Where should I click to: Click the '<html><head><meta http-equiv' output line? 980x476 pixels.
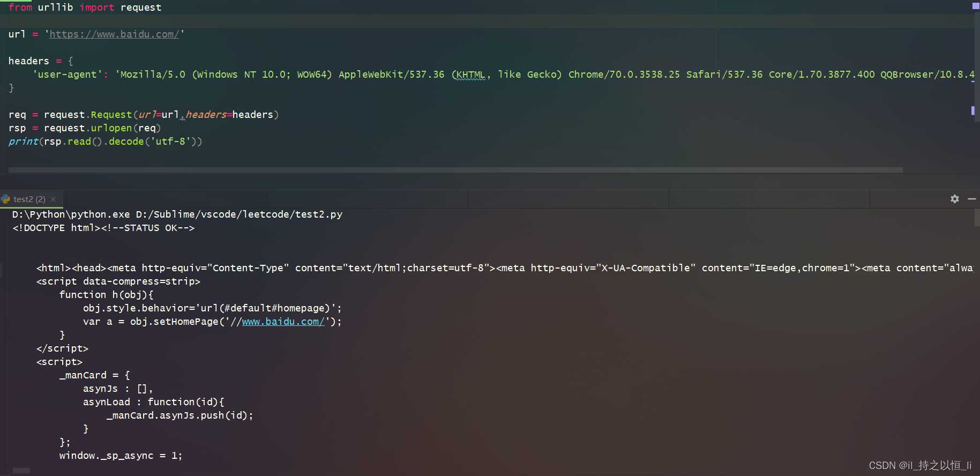(505, 268)
